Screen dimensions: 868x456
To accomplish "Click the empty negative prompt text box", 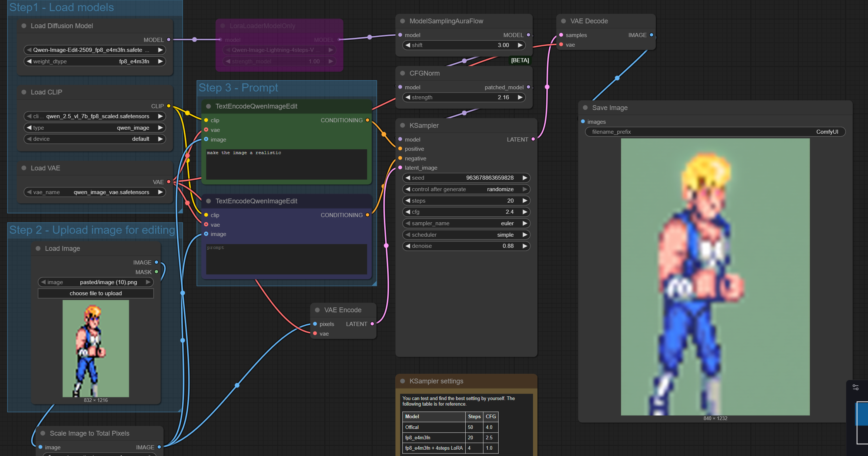I will (286, 259).
